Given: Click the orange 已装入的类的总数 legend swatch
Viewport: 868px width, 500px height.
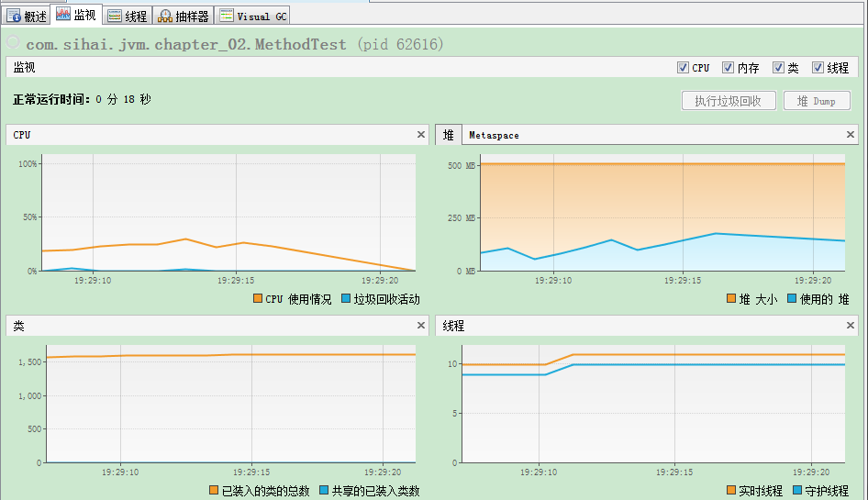Looking at the screenshot, I should (214, 490).
